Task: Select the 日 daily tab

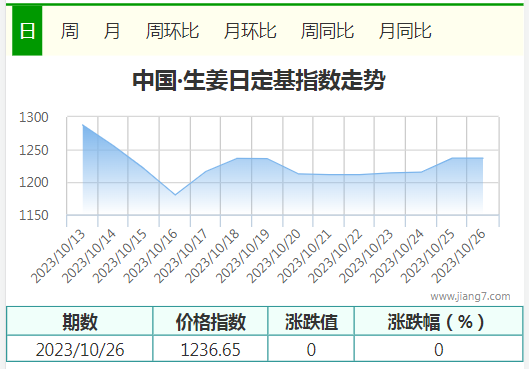Action: [x=27, y=31]
